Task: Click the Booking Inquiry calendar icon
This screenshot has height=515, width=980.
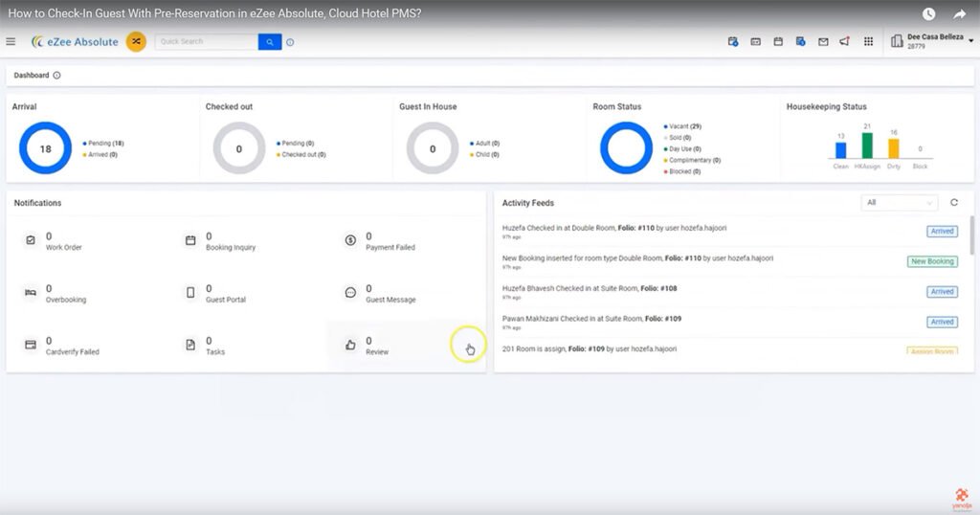Action: pos(190,240)
